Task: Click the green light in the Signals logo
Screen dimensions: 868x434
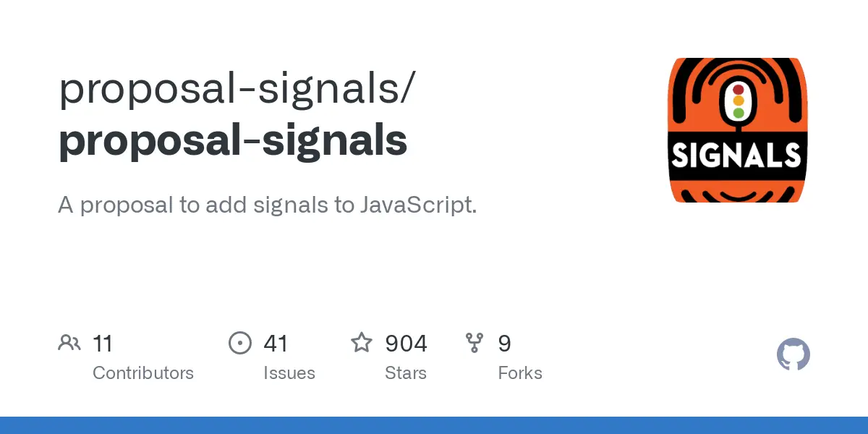Action: [x=739, y=113]
